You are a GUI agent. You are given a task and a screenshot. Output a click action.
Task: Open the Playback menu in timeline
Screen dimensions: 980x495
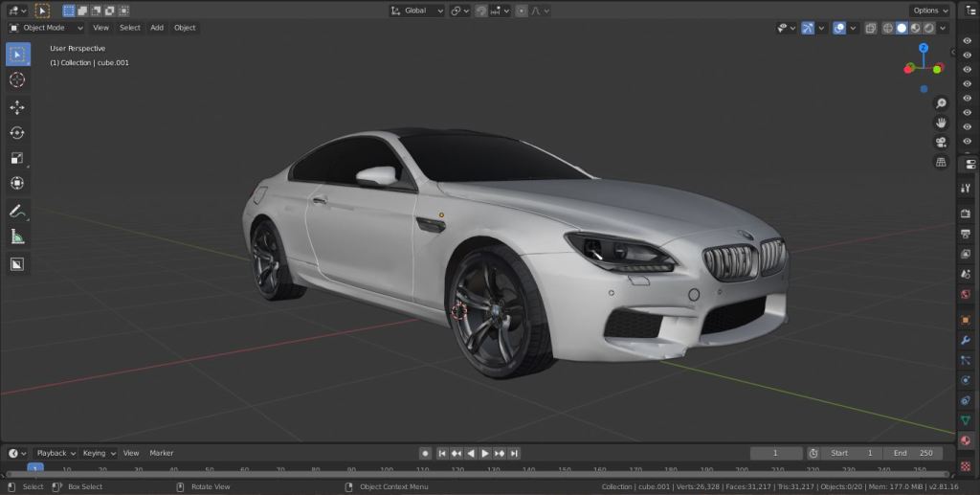pos(56,453)
